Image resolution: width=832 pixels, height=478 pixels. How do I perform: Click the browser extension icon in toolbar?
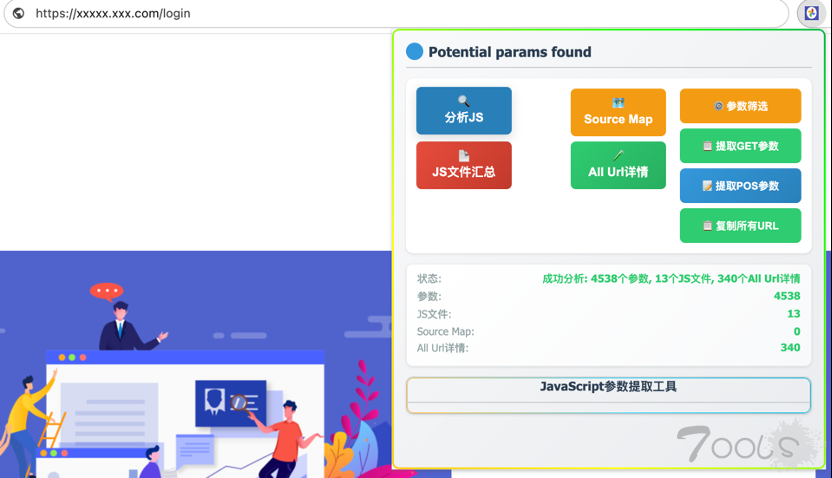[811, 13]
